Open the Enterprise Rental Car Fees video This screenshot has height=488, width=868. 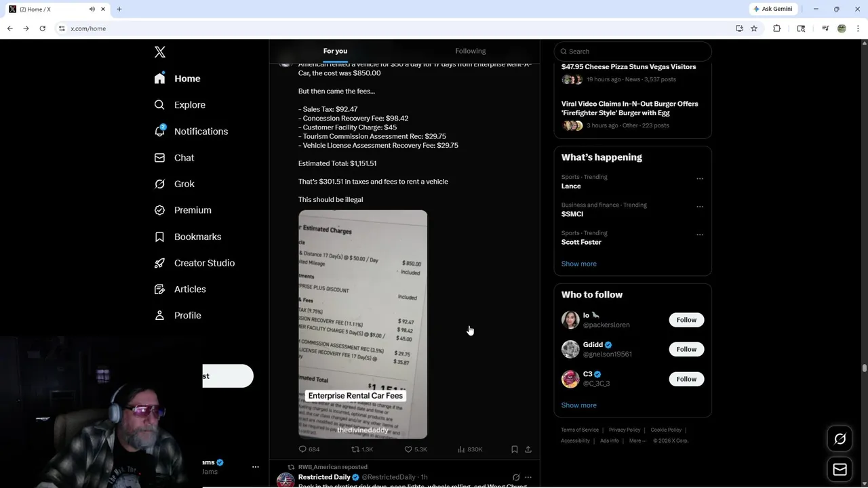tap(363, 325)
